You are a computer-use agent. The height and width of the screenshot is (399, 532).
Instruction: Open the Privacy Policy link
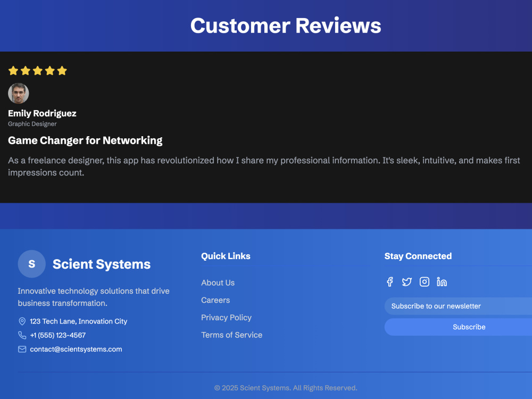[226, 318]
